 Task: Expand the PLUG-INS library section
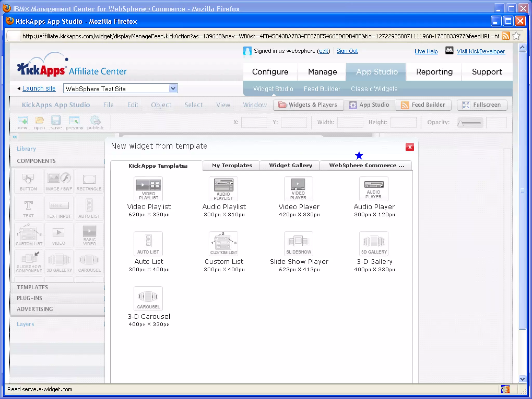[x=29, y=298]
